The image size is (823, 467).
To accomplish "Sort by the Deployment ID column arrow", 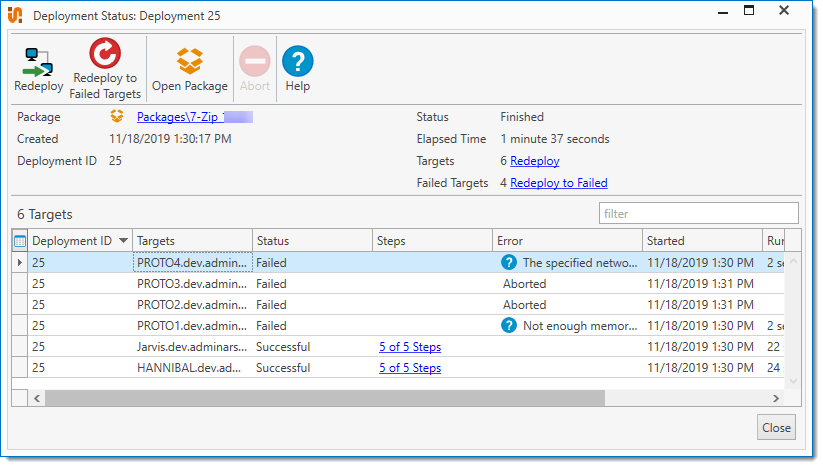I will [123, 241].
